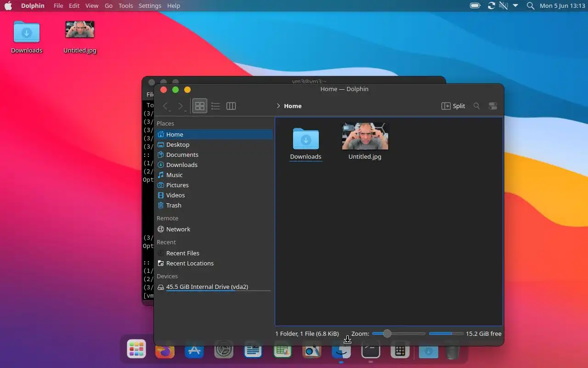This screenshot has height=368, width=588.
Task: Open the Trash can in dock
Action: (452, 351)
